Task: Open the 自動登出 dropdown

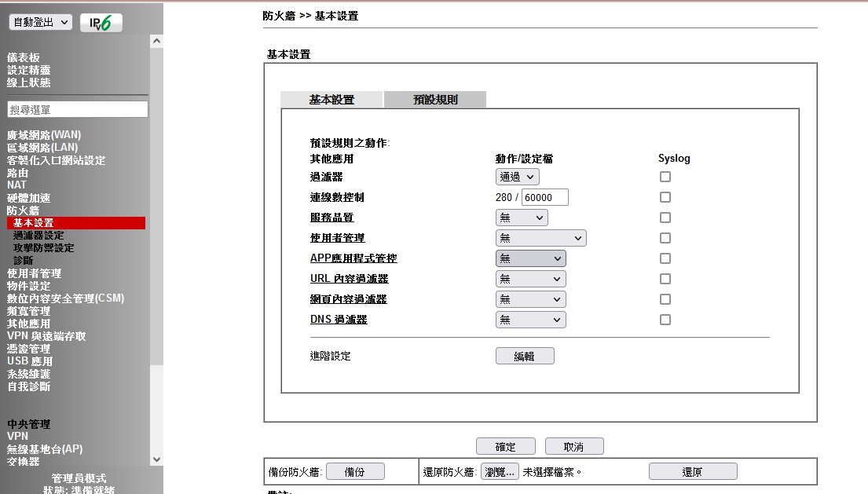Action: coord(41,23)
